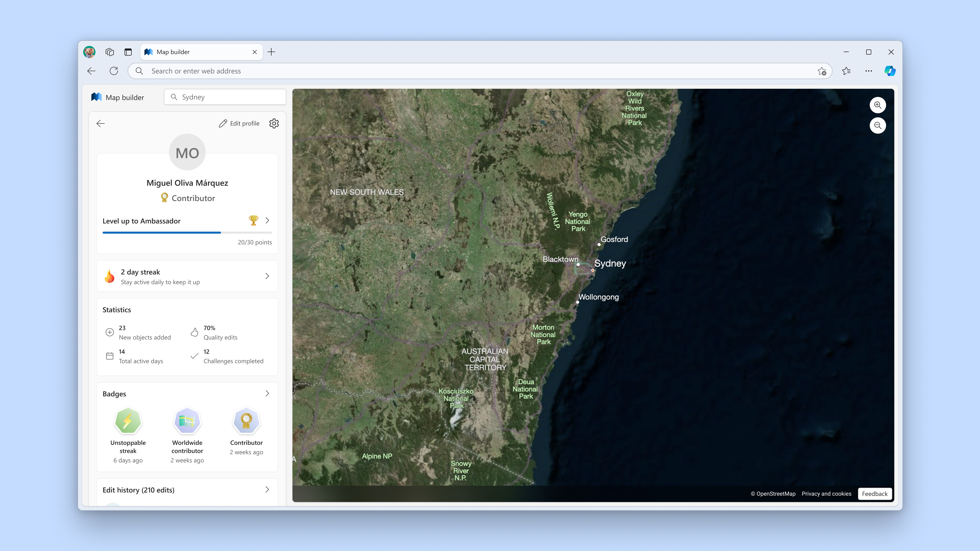Go back in browser history
The width and height of the screenshot is (980, 551).
pyautogui.click(x=91, y=71)
